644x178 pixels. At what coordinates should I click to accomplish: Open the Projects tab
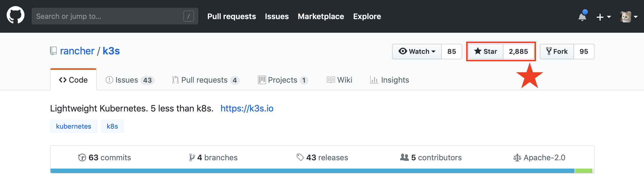pos(283,80)
